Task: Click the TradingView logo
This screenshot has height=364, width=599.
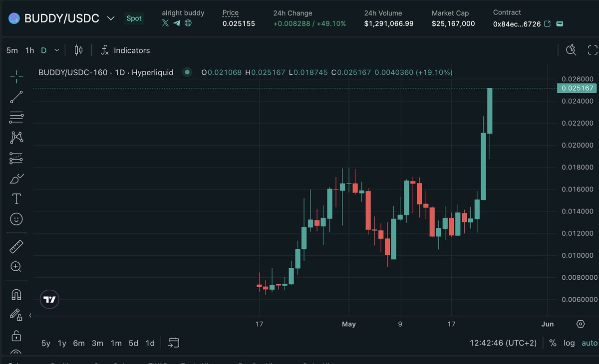Action: [49, 299]
